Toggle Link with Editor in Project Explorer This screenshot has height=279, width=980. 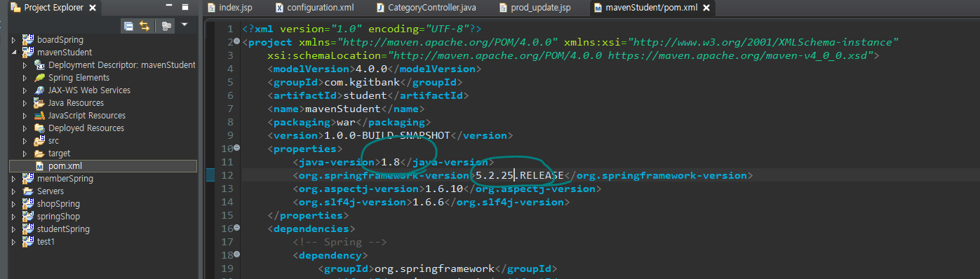point(145,26)
